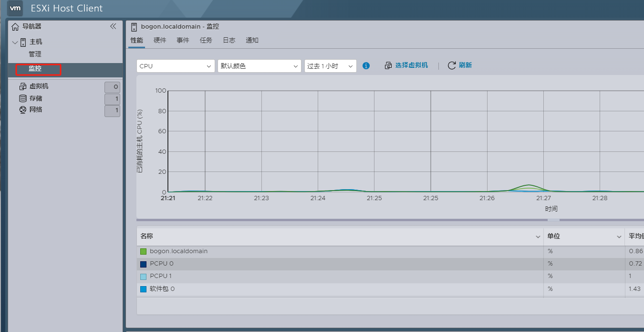Click the dark blue PCPU 0 color swatch

(143, 264)
